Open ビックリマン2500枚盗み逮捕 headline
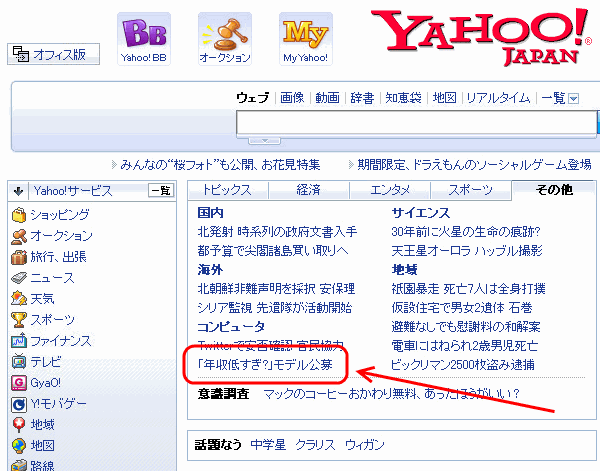600x471 pixels. (463, 365)
